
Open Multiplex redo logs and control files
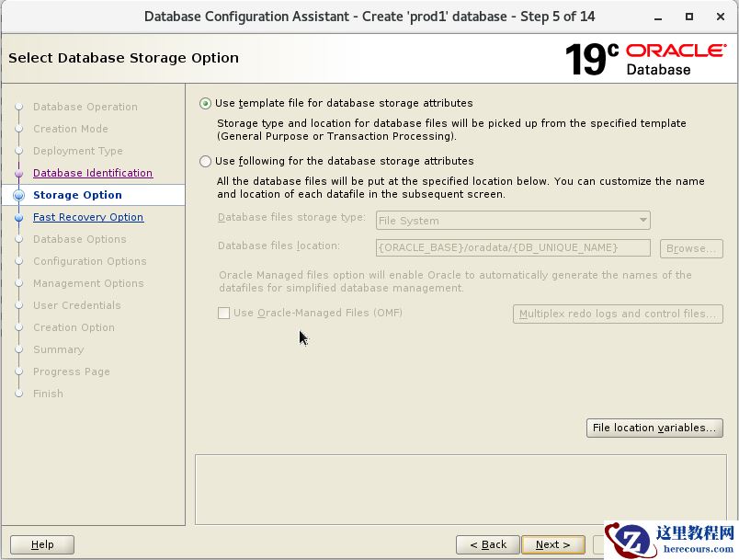click(618, 314)
